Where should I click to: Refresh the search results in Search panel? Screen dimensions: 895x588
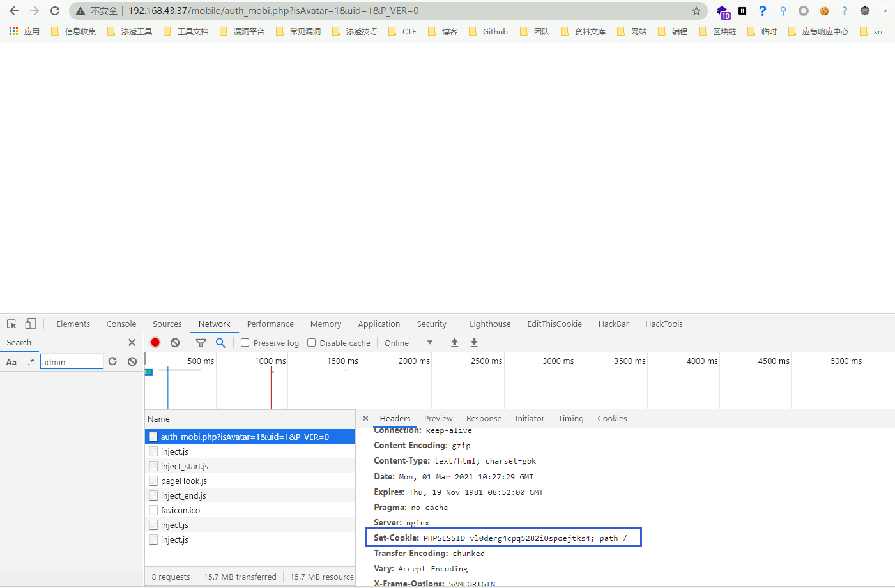(x=112, y=361)
